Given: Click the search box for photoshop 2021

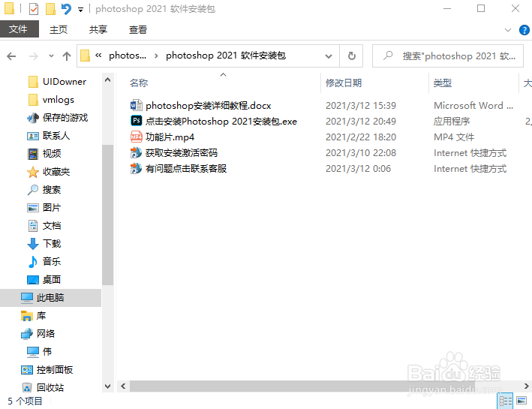Looking at the screenshot, I should (x=447, y=56).
